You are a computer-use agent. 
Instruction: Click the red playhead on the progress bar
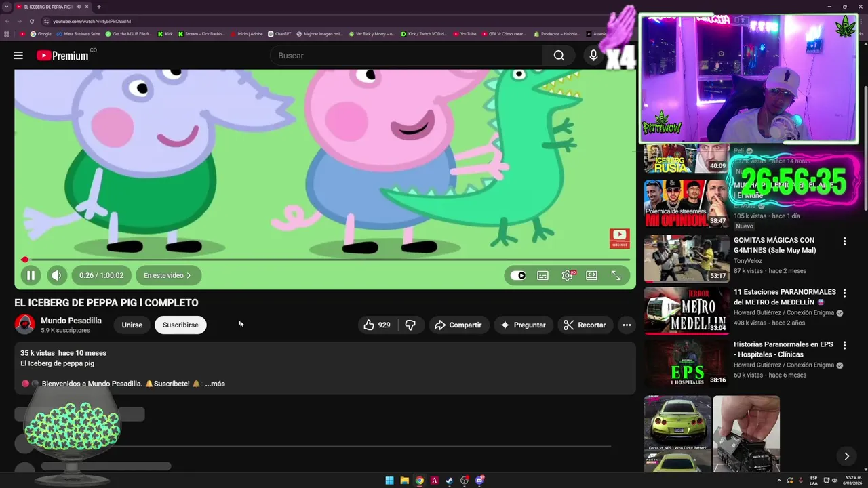[25, 260]
